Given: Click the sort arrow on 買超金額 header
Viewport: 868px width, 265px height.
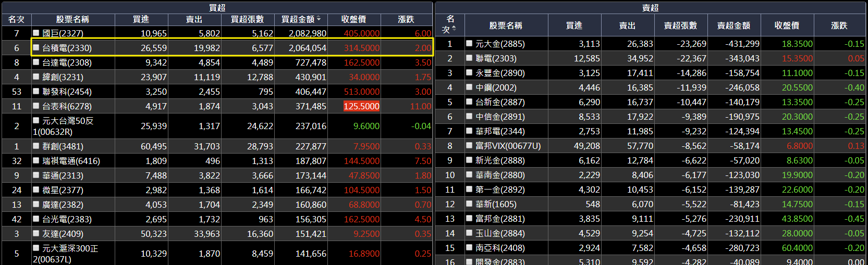Looking at the screenshot, I should (319, 19).
